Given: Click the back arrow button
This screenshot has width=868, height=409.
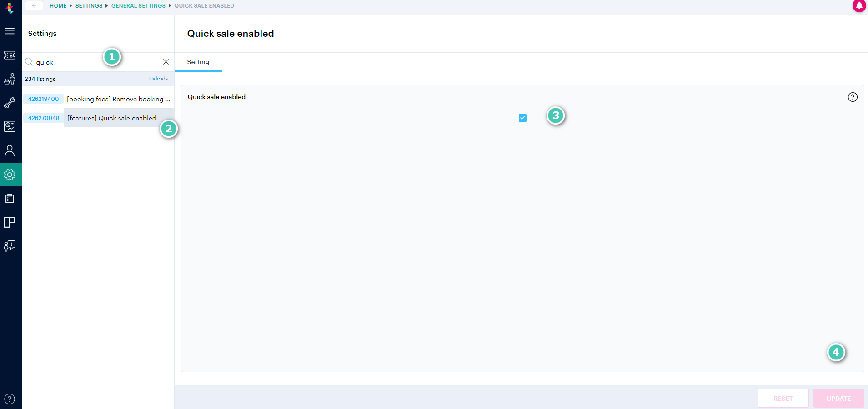Looking at the screenshot, I should tap(34, 5).
